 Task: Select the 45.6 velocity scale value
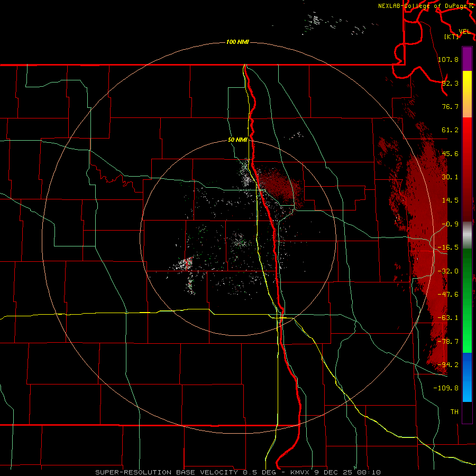tap(450, 153)
